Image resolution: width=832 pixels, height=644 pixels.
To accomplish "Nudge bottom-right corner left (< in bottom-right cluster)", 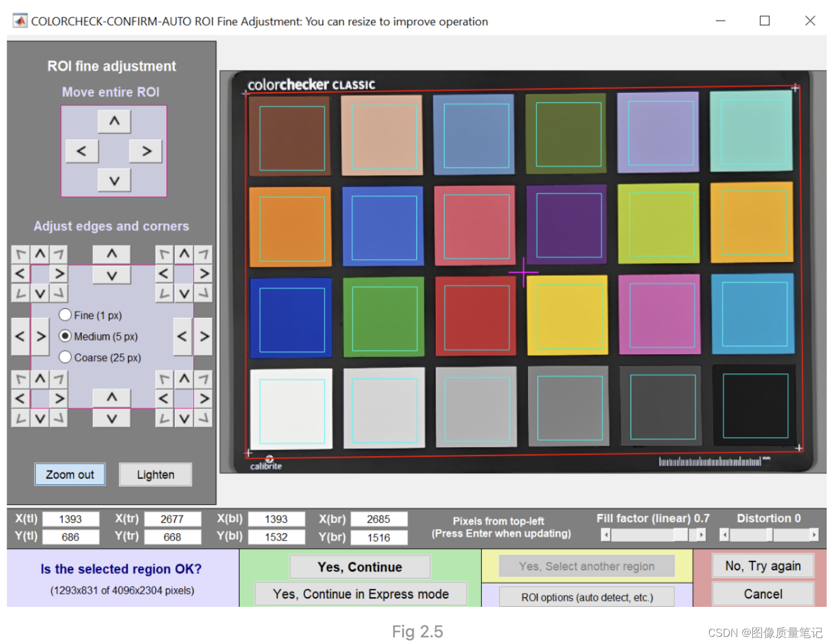I will click(165, 399).
